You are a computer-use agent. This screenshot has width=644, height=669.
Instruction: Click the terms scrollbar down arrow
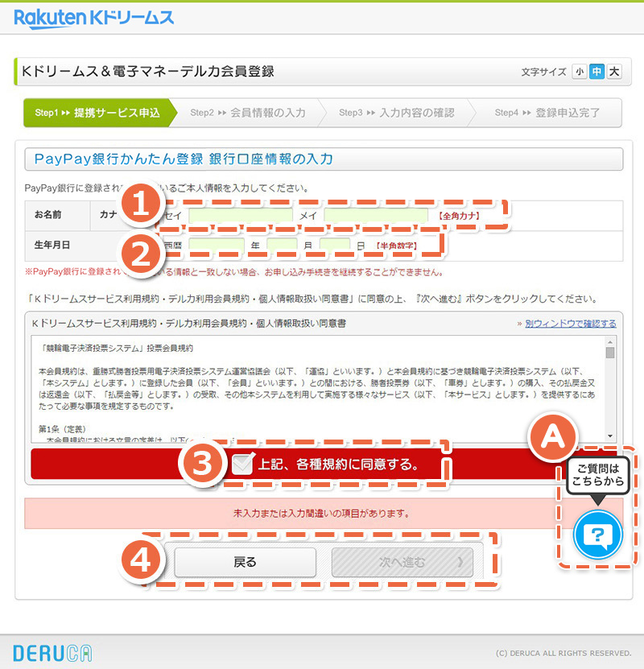tap(610, 436)
